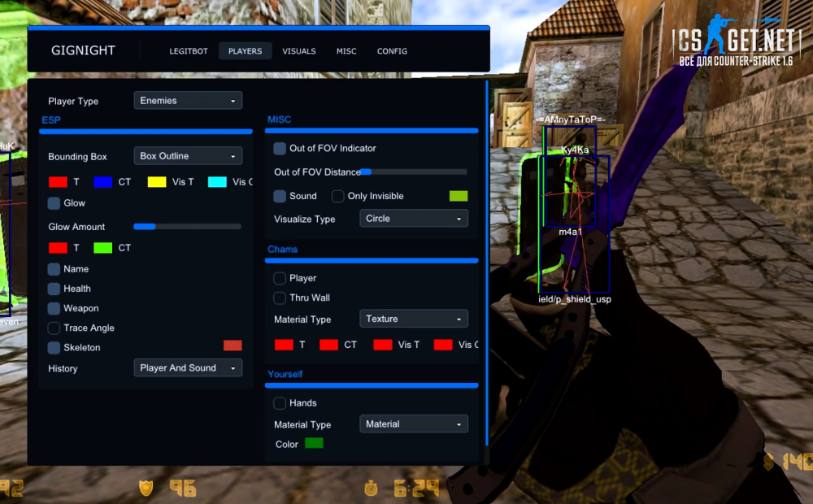Click the Yourself section header
This screenshot has width=813, height=504.
(x=285, y=375)
